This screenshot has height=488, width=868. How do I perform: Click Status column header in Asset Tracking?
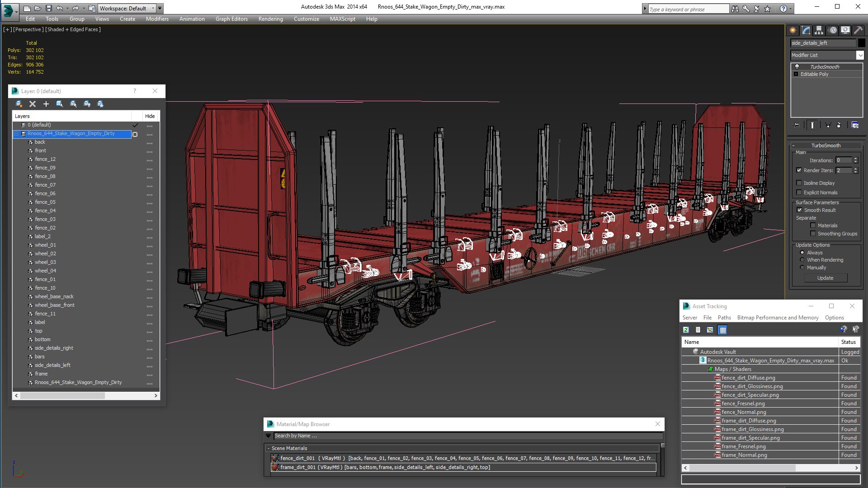(x=849, y=342)
